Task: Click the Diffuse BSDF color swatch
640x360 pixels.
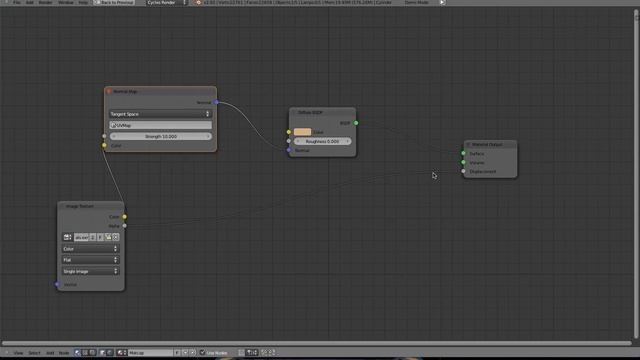Action: click(x=302, y=132)
